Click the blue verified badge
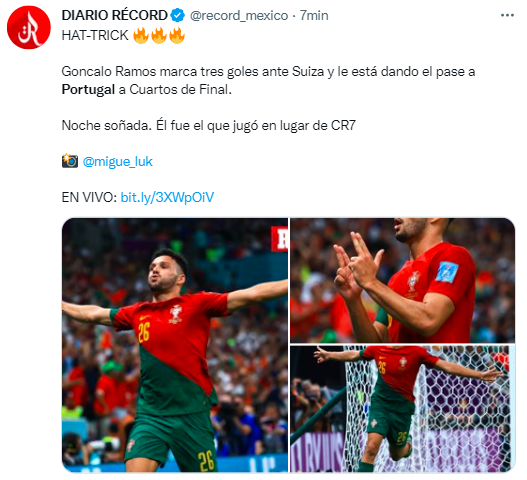Screen dimensions: 527x480 (177, 15)
